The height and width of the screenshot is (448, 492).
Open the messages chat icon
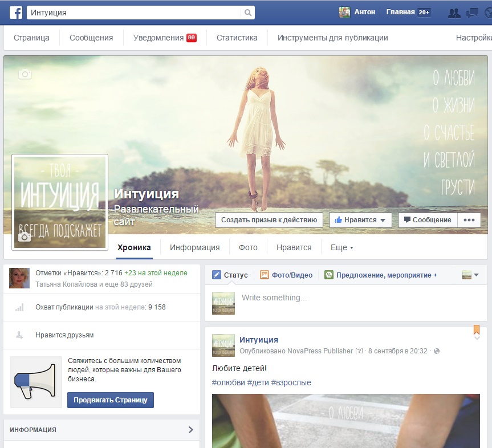(x=471, y=12)
